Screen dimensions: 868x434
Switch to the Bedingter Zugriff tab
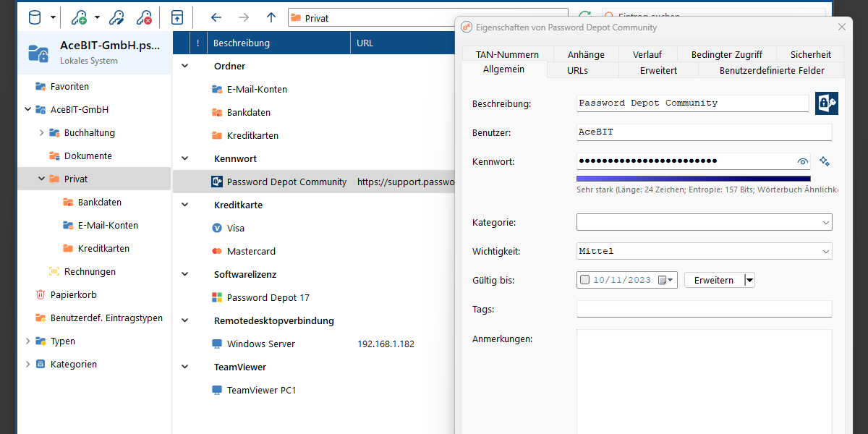coord(726,54)
